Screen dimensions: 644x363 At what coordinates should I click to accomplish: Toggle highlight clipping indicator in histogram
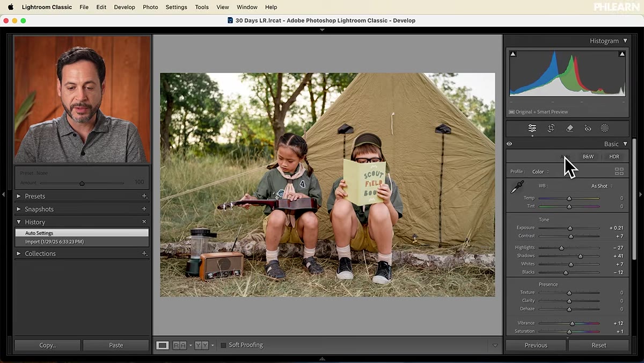(622, 54)
